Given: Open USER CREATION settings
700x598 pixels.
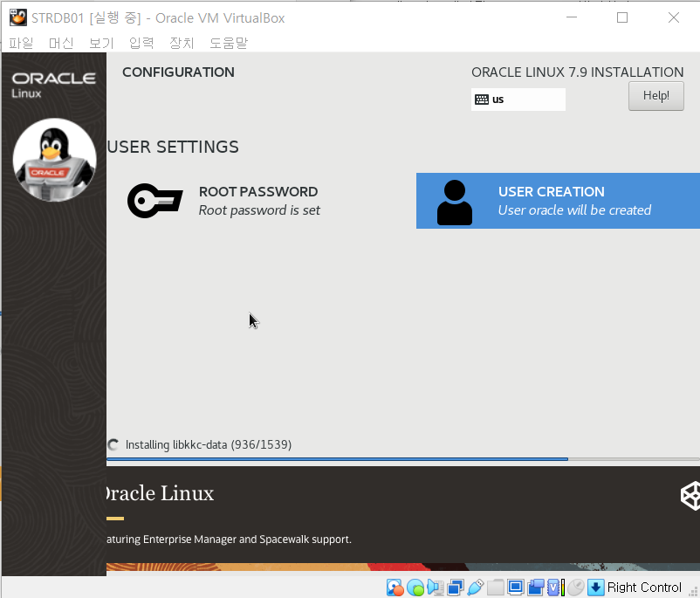Looking at the screenshot, I should click(x=558, y=201).
